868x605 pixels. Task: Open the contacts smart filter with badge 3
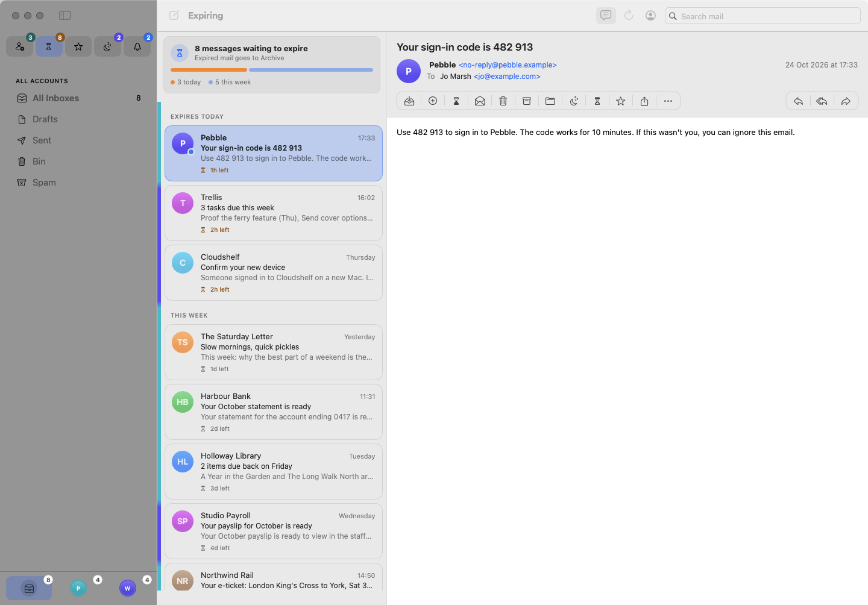(x=20, y=46)
